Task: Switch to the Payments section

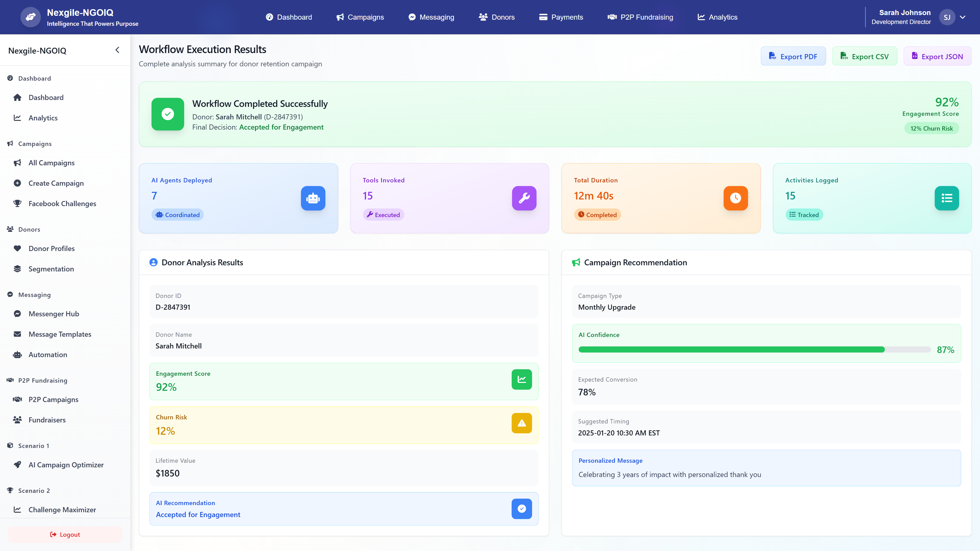Action: coord(561,17)
